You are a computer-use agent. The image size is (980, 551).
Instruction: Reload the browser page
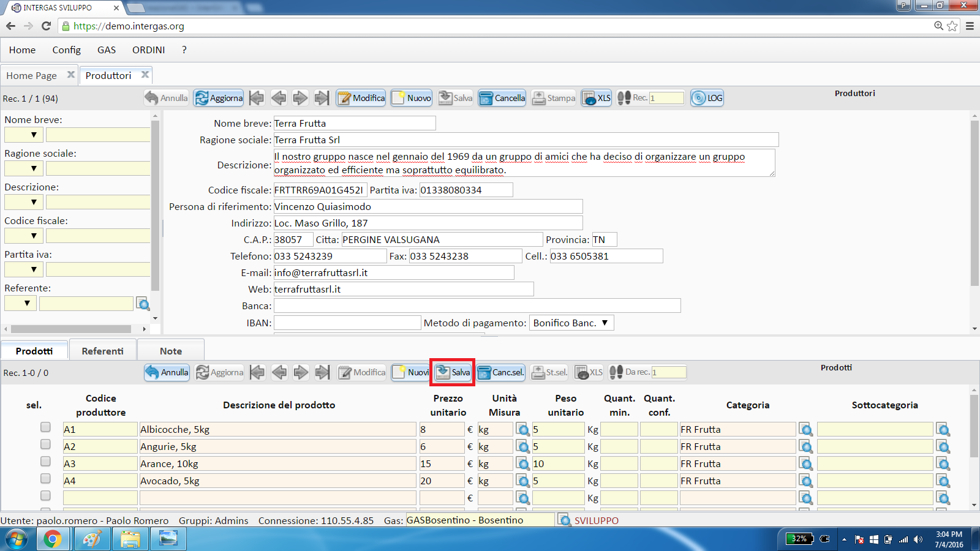pyautogui.click(x=46, y=26)
